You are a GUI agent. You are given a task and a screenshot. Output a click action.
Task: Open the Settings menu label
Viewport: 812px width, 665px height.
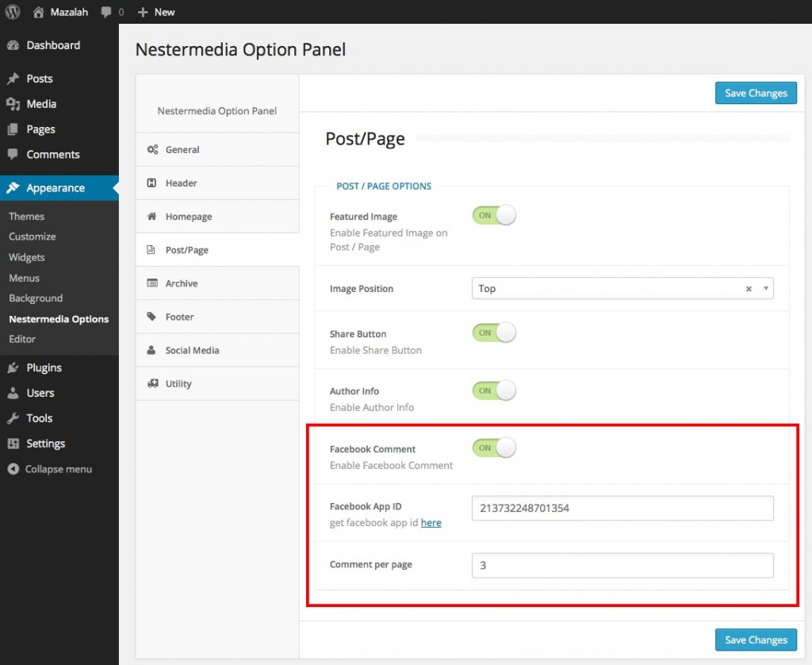coord(45,444)
